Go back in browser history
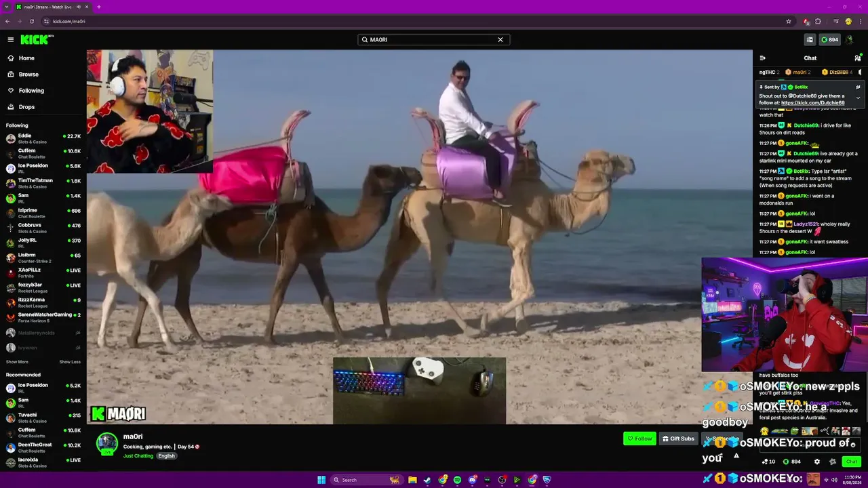 coord(7,21)
